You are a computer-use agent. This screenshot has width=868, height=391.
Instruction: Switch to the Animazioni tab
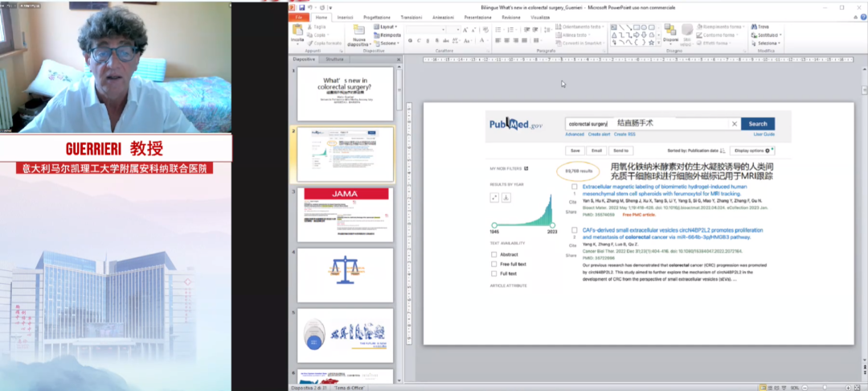[444, 17]
